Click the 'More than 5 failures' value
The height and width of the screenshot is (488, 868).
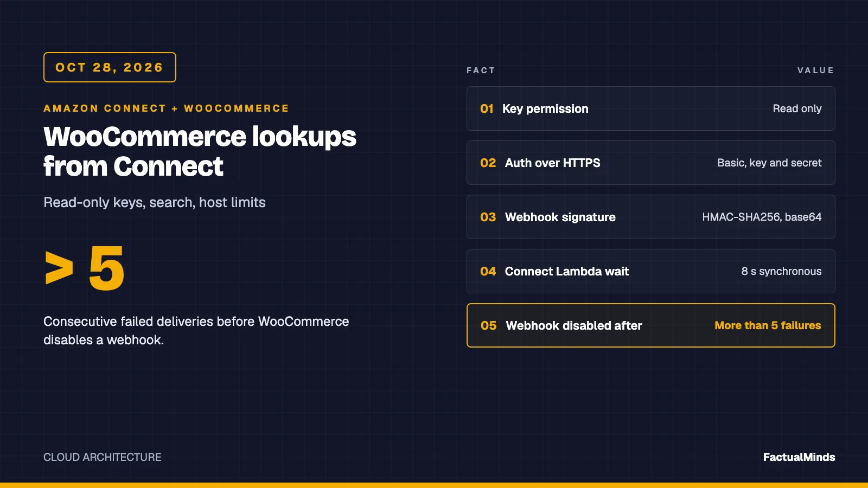point(768,325)
